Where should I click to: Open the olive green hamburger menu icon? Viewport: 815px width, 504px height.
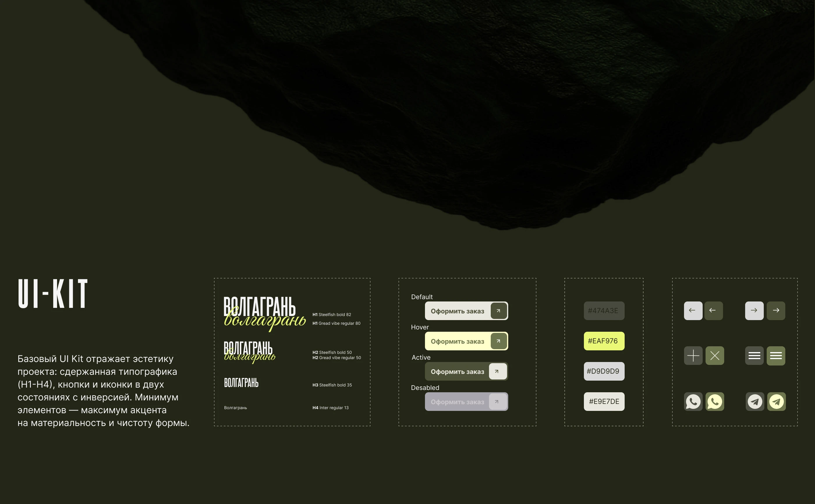pos(776,356)
